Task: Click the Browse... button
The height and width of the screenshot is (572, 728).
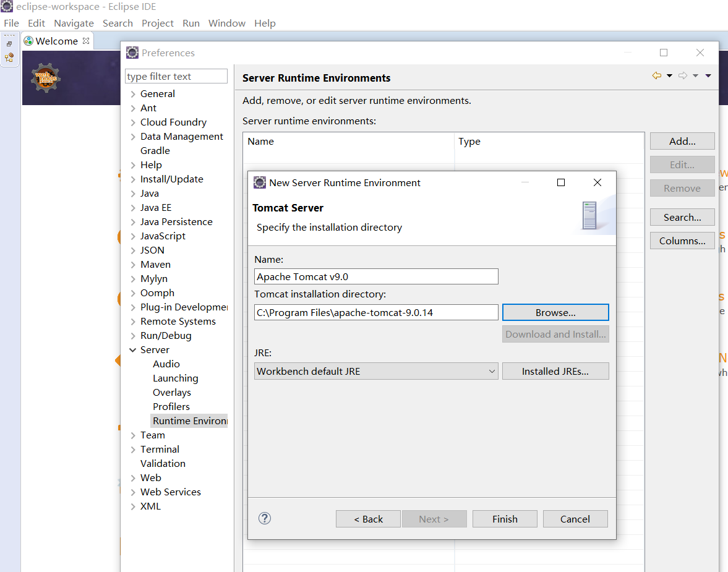Action: [x=555, y=312]
